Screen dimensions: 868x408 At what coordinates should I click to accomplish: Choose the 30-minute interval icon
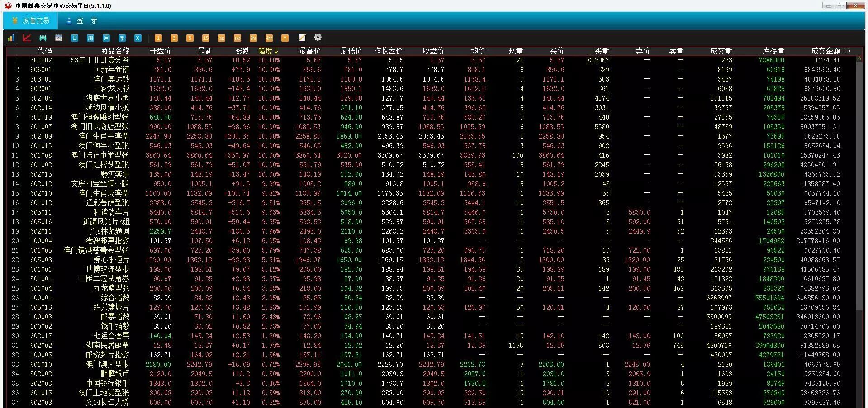pos(222,38)
